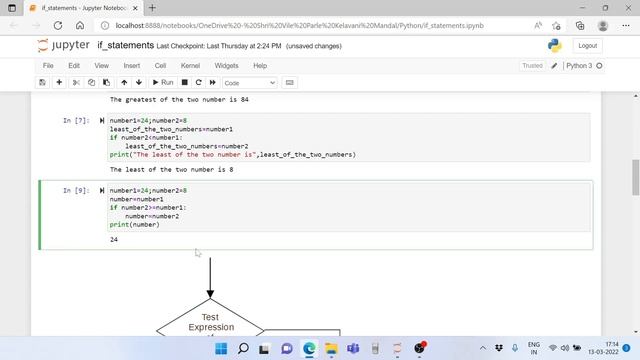The height and width of the screenshot is (360, 640).
Task: Open browser collections icon
Action: tap(580, 25)
